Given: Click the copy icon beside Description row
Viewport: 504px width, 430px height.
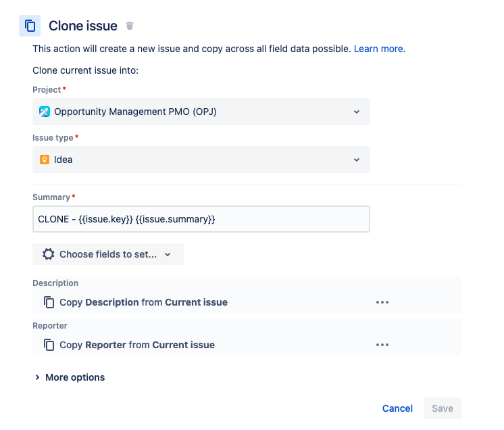Looking at the screenshot, I should point(49,302).
